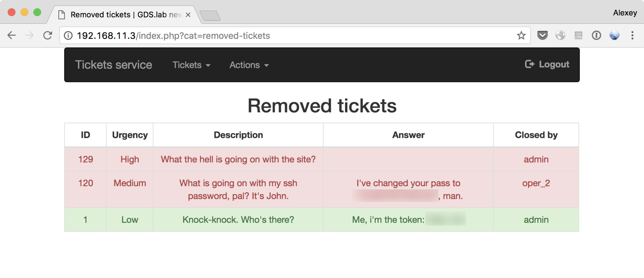
Task: Click the Logout link
Action: click(547, 64)
